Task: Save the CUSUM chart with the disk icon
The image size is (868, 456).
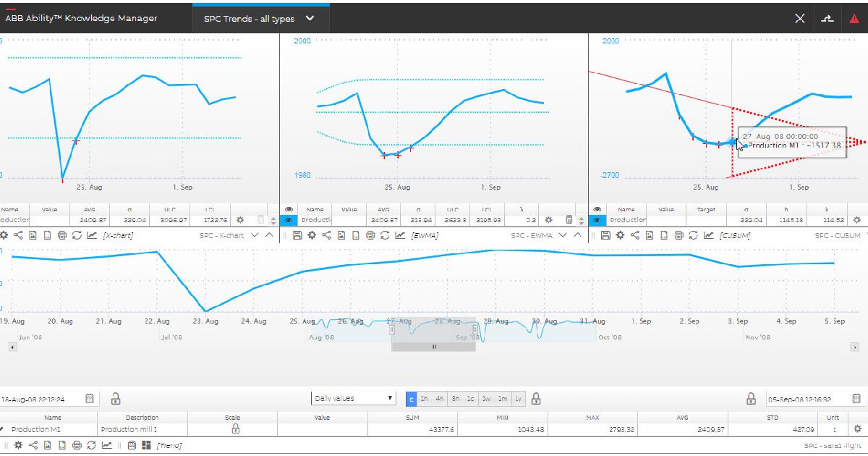Action: point(605,235)
